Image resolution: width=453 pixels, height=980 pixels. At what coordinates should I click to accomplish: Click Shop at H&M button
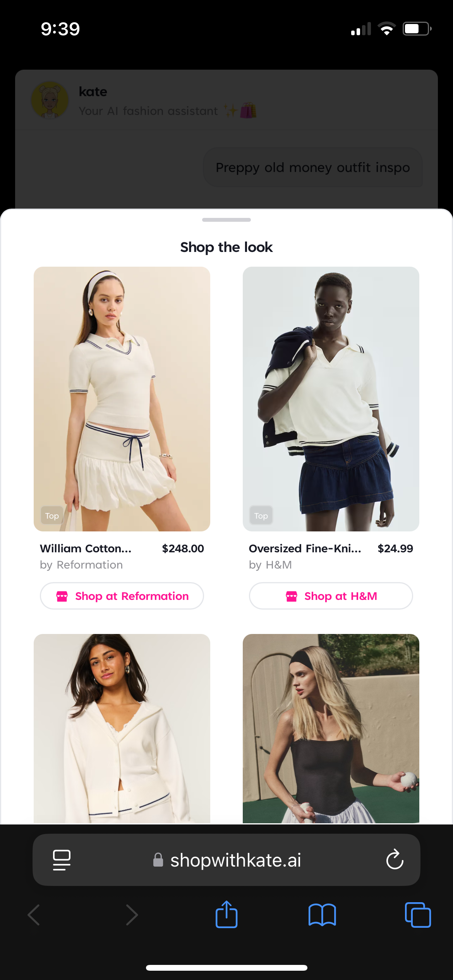pyautogui.click(x=331, y=596)
